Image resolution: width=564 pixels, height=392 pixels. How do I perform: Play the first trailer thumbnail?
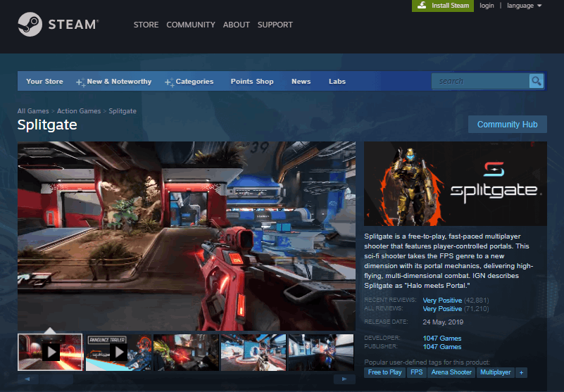[x=50, y=353]
